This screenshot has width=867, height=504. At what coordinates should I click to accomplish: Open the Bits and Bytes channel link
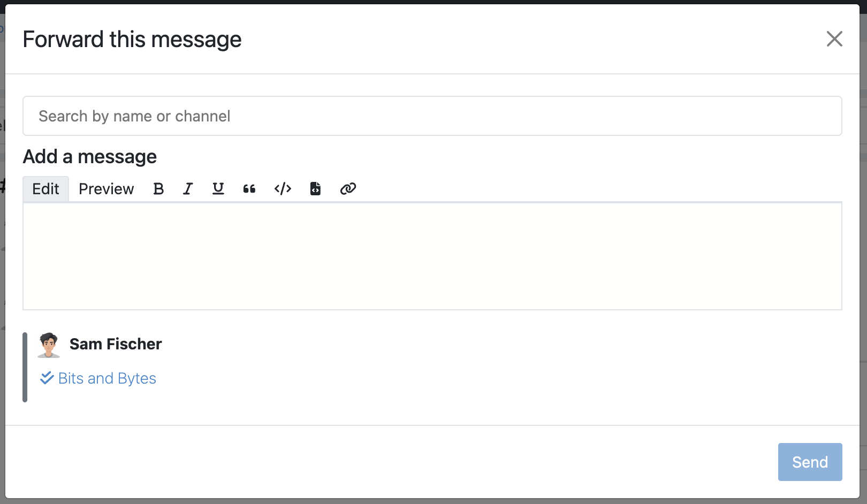[107, 378]
